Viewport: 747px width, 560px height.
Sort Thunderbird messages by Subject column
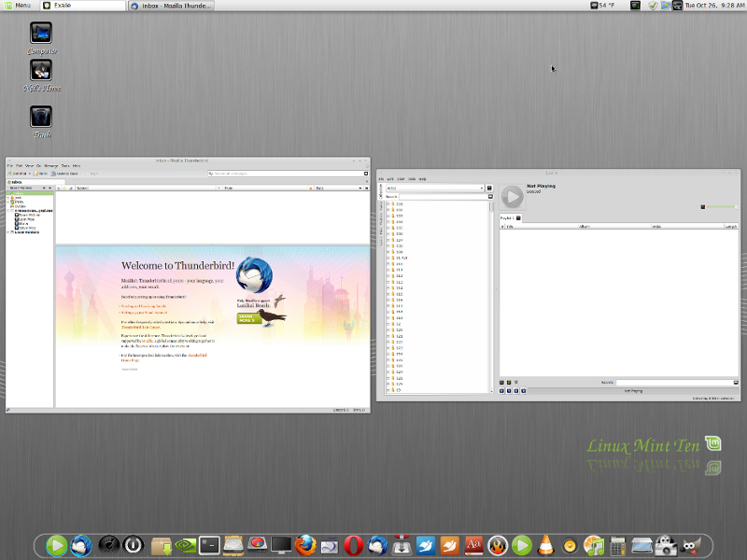pos(146,189)
